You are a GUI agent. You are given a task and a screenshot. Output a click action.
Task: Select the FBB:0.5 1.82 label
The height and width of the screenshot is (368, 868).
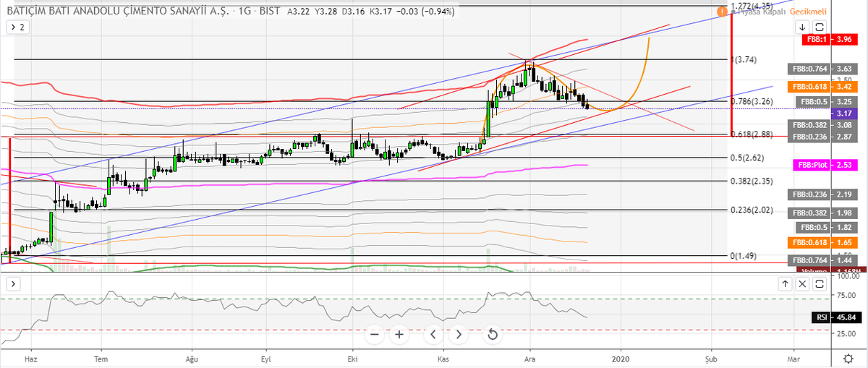(827, 227)
